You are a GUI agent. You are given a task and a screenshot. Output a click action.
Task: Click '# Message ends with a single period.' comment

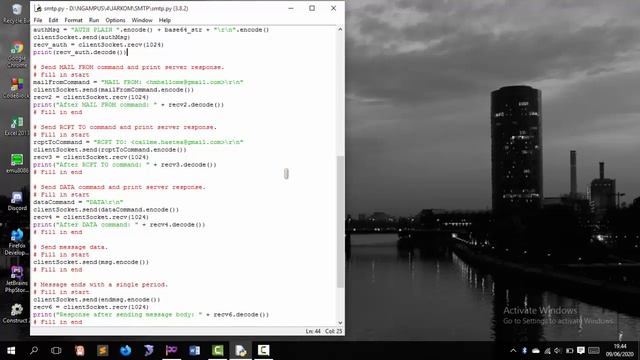(100, 284)
